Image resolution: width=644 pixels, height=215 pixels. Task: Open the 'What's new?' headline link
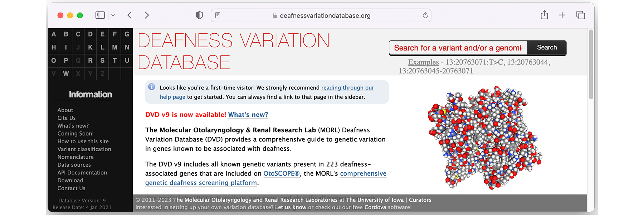click(248, 115)
